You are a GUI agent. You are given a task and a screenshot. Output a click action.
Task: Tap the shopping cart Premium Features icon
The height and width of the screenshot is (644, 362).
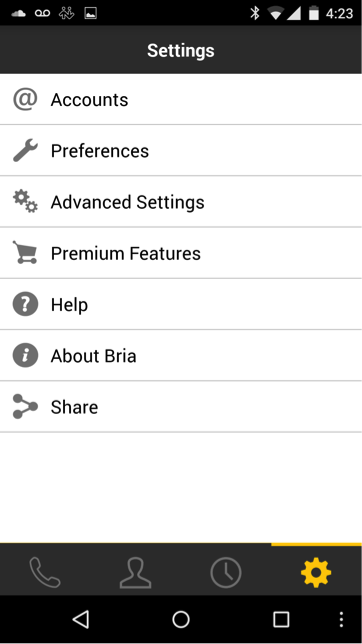coord(25,252)
